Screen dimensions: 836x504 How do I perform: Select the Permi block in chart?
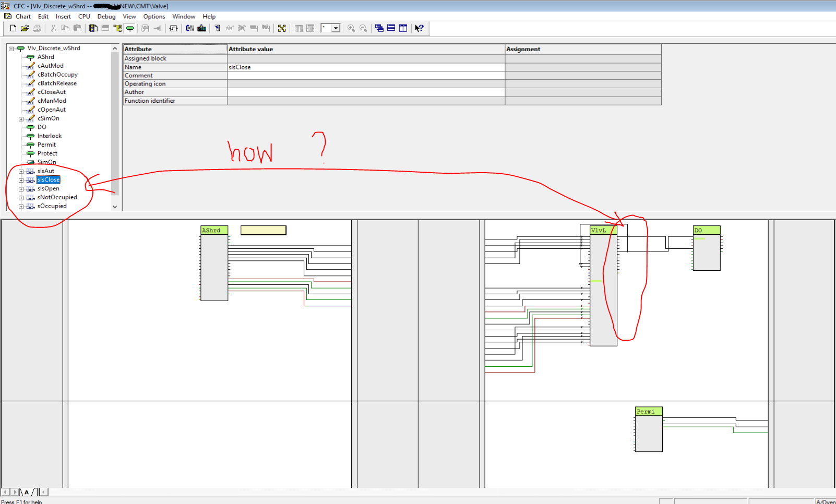649,429
